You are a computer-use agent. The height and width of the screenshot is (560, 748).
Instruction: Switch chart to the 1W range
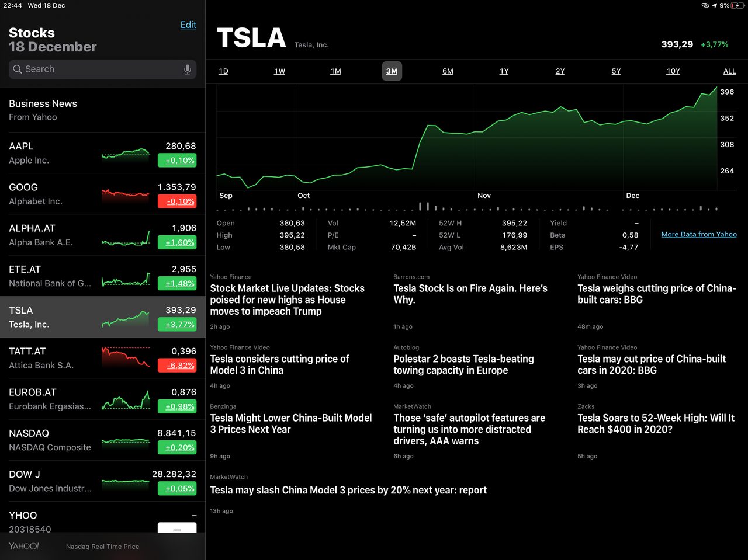pyautogui.click(x=279, y=71)
